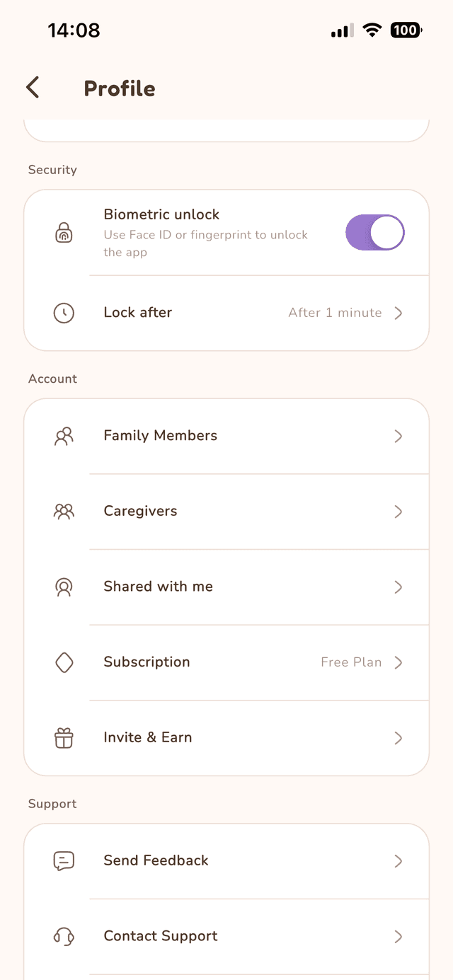Image resolution: width=453 pixels, height=980 pixels.
Task: Tap the back arrow icon
Action: tap(33, 88)
